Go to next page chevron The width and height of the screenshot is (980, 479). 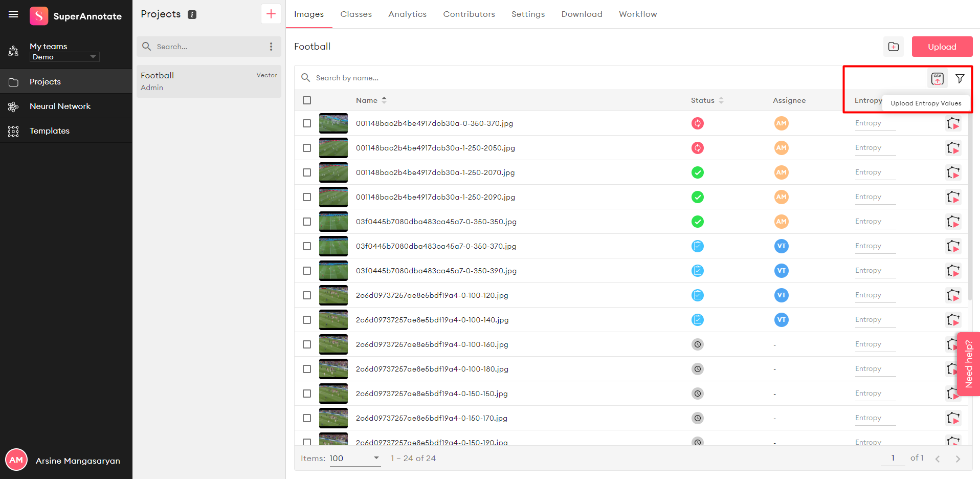[958, 459]
